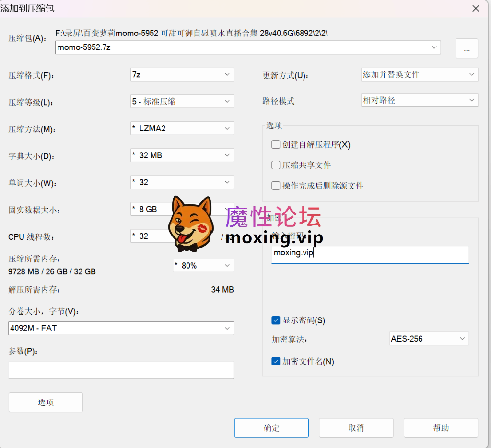This screenshot has width=491, height=448.
Task: Enable 创建自解压程序(X) checkbox
Action: pos(276,145)
